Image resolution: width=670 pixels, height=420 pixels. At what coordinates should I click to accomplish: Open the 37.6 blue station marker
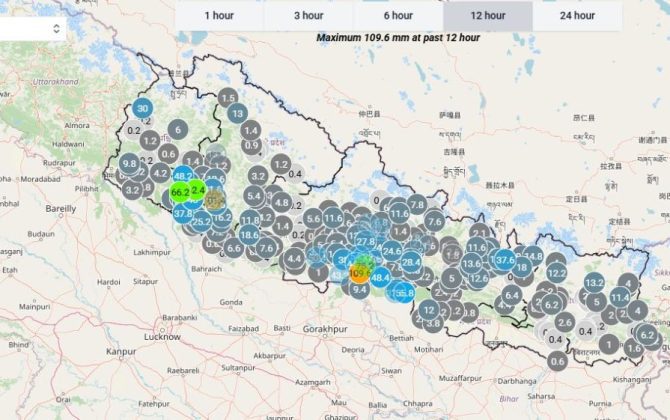click(504, 259)
